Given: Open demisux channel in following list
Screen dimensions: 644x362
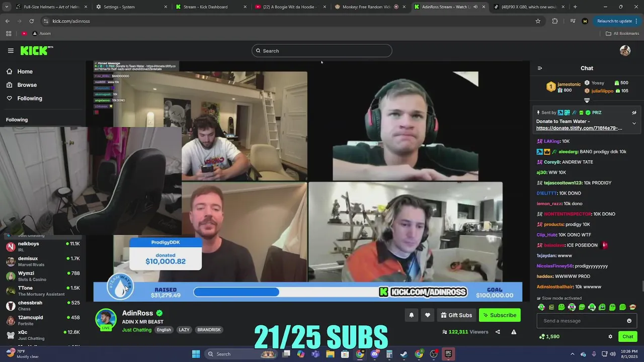Looking at the screenshot, I should [43, 261].
